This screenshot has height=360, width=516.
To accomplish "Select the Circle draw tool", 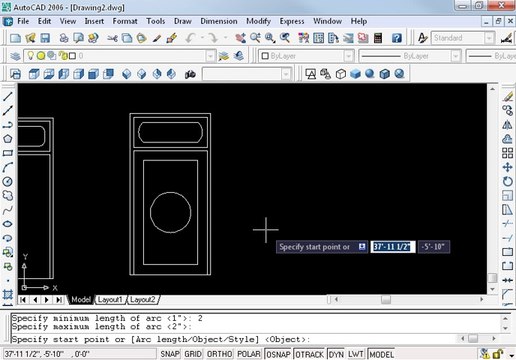I will [8, 181].
